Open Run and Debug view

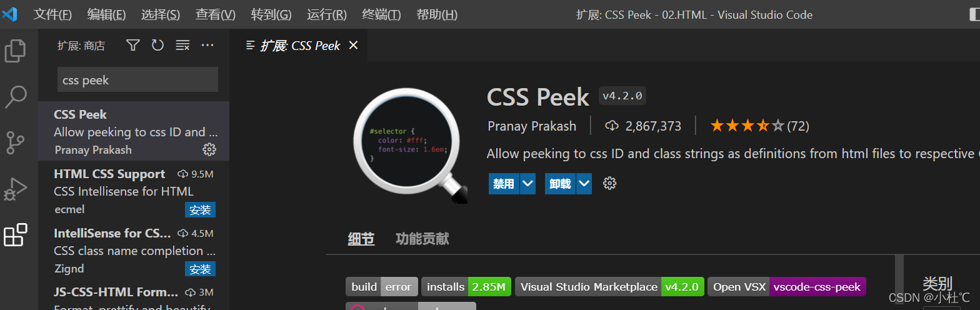coord(16,189)
